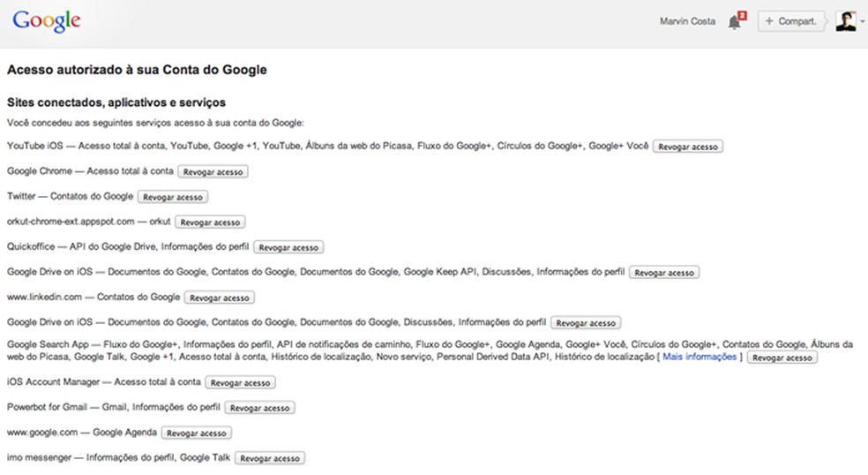Select the www.google.com — Google Agenda text

click(82, 432)
